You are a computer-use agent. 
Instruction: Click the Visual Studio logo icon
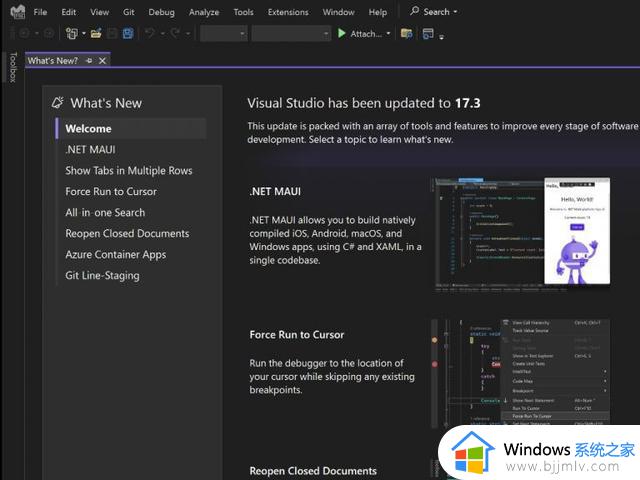18,12
